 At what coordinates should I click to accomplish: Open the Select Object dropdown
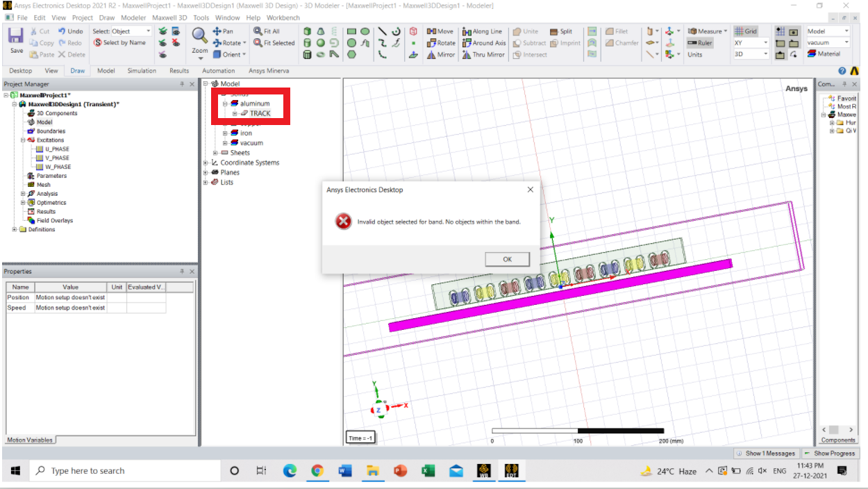pos(132,31)
